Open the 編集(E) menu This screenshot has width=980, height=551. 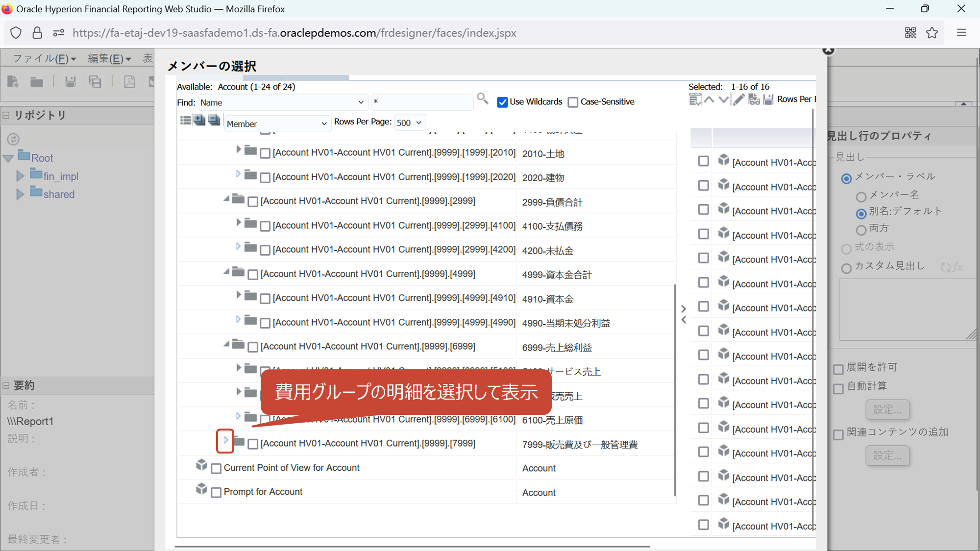[x=109, y=59]
